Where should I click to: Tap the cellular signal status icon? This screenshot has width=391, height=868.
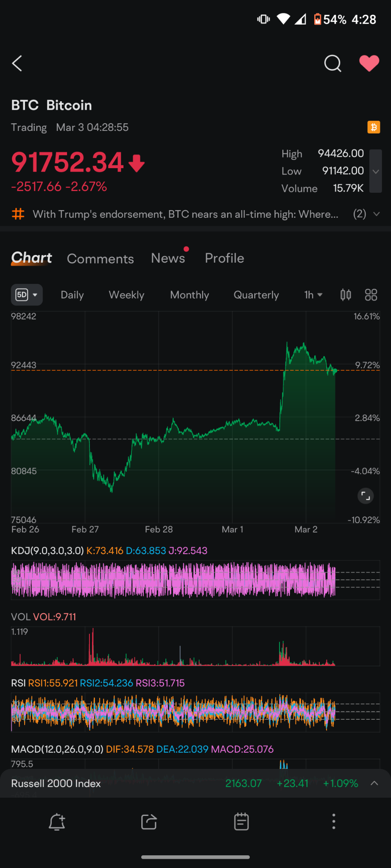point(301,19)
